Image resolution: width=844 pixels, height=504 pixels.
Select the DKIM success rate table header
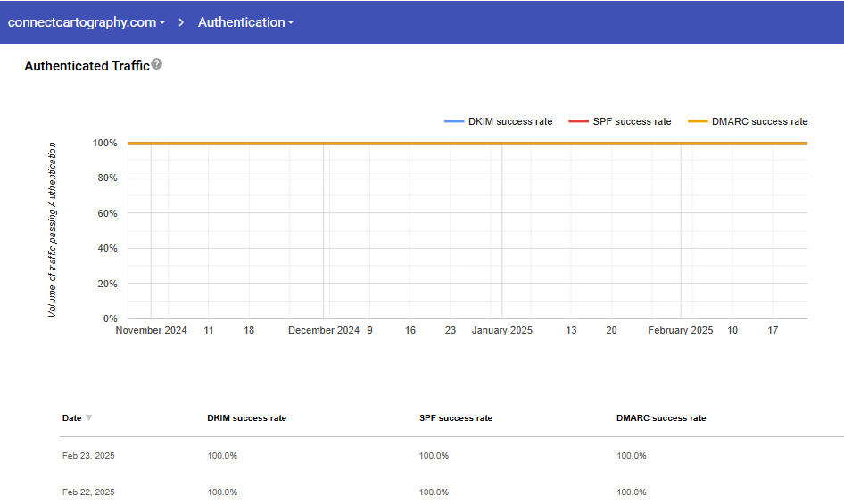[x=246, y=418]
